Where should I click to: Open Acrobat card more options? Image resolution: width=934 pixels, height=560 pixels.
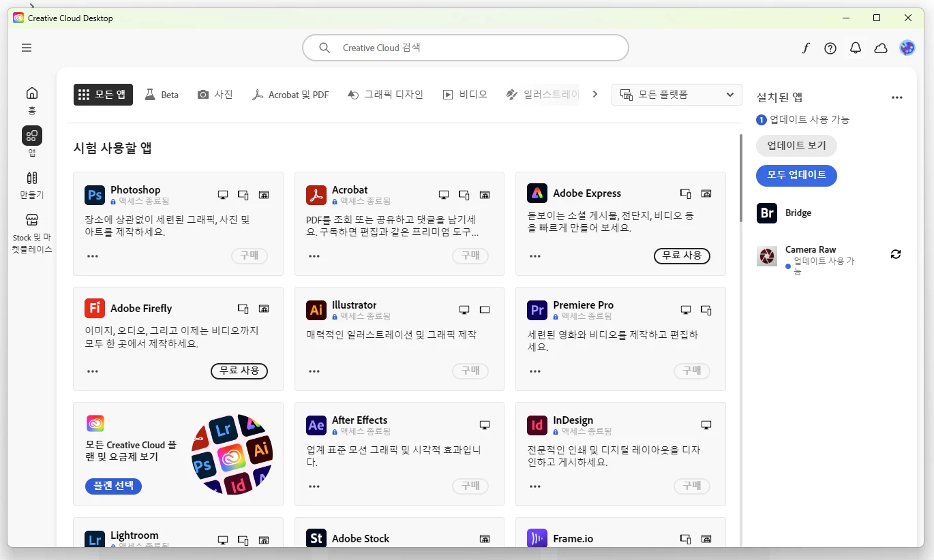click(314, 256)
